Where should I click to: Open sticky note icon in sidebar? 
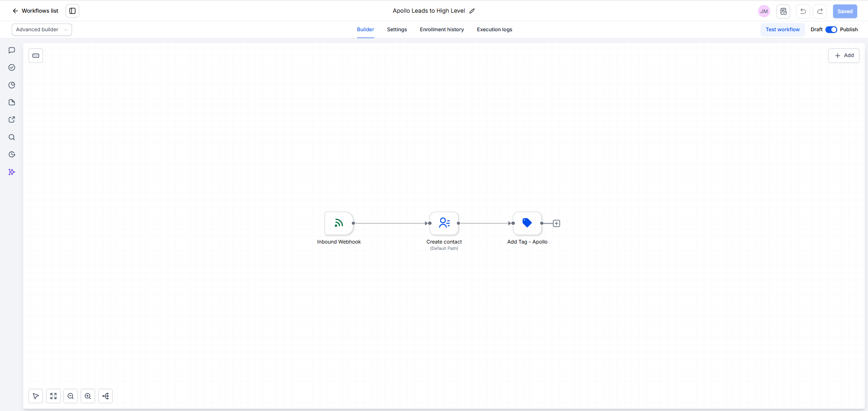coord(12,102)
